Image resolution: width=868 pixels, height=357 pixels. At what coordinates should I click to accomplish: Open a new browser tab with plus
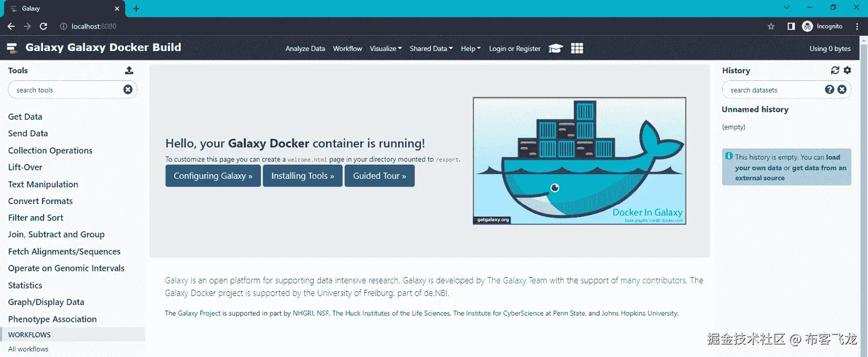point(136,8)
